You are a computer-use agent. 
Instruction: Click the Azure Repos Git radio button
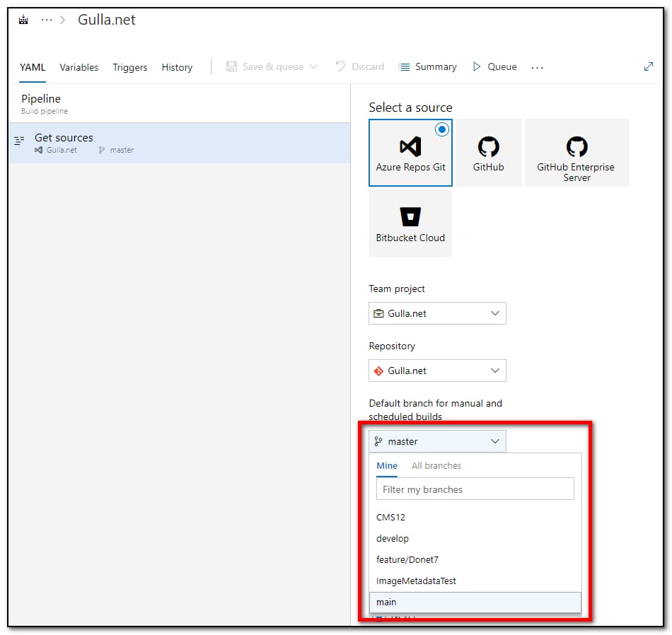pos(442,129)
